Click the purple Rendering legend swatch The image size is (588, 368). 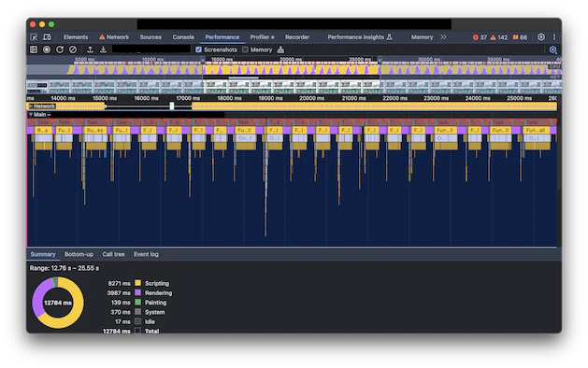[137, 292]
